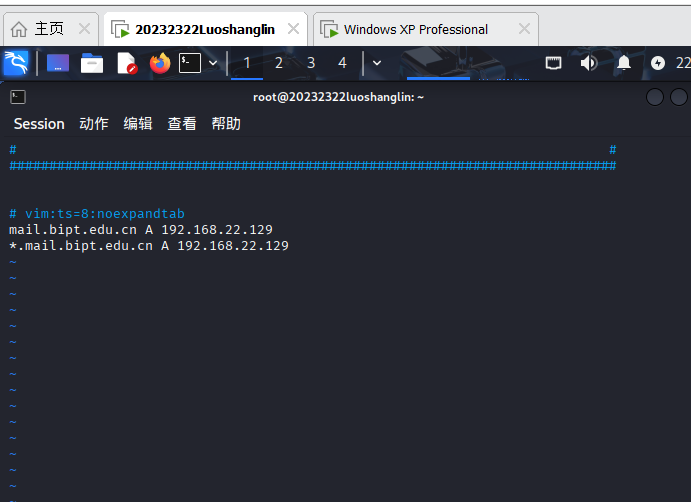Open the notifications bell icon
This screenshot has height=502, width=691.
(624, 63)
